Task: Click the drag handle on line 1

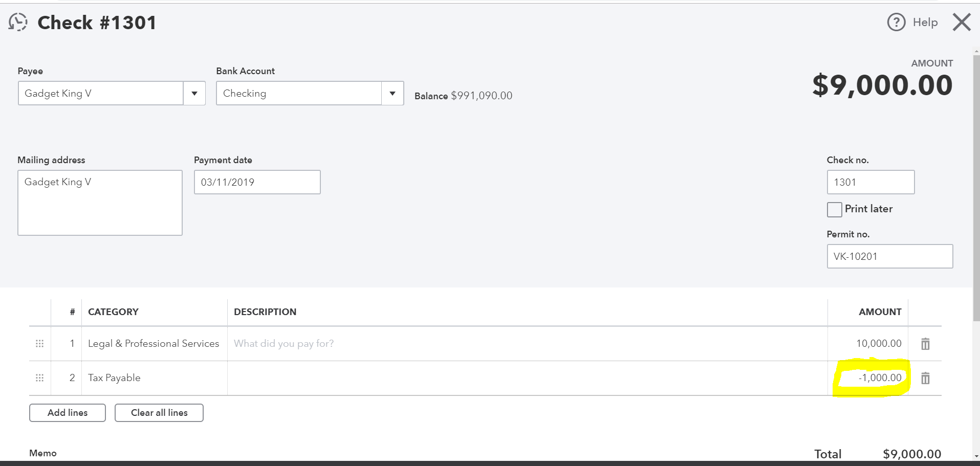Action: click(39, 344)
